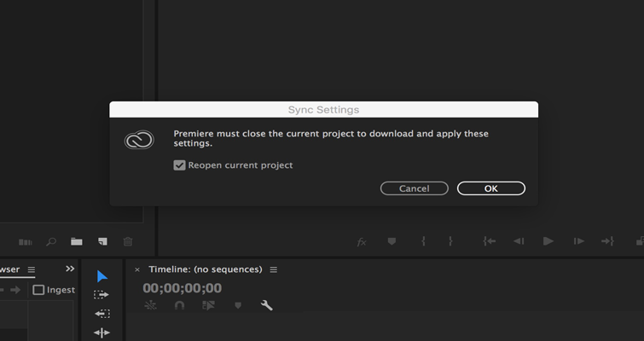
Task: Open Timeline display settings wrench
Action: pyautogui.click(x=266, y=305)
